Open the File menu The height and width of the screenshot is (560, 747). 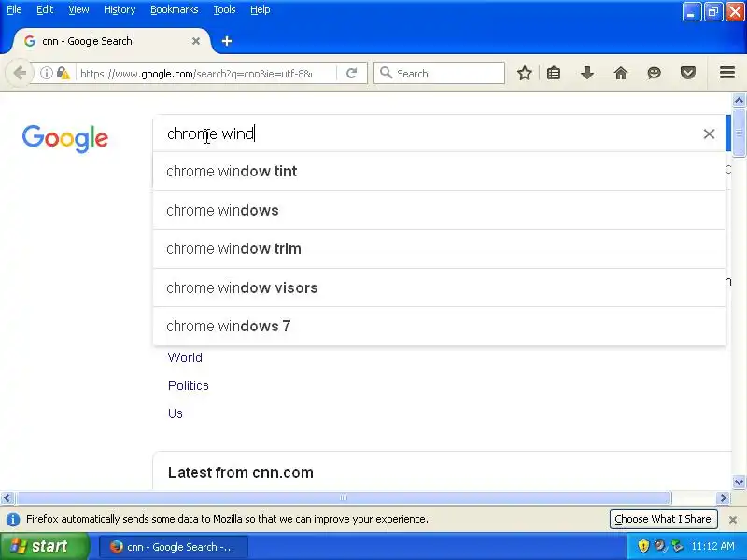14,9
